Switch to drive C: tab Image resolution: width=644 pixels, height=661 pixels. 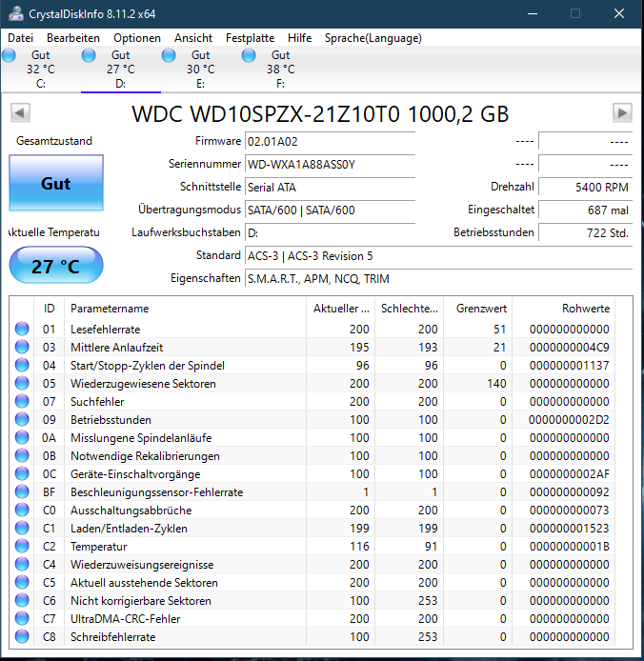point(40,70)
